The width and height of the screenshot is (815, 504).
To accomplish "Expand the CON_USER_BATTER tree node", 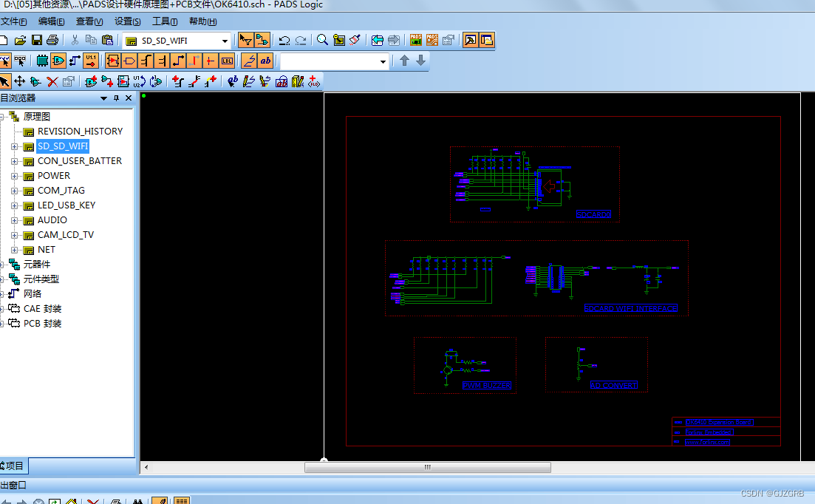I will pos(15,161).
